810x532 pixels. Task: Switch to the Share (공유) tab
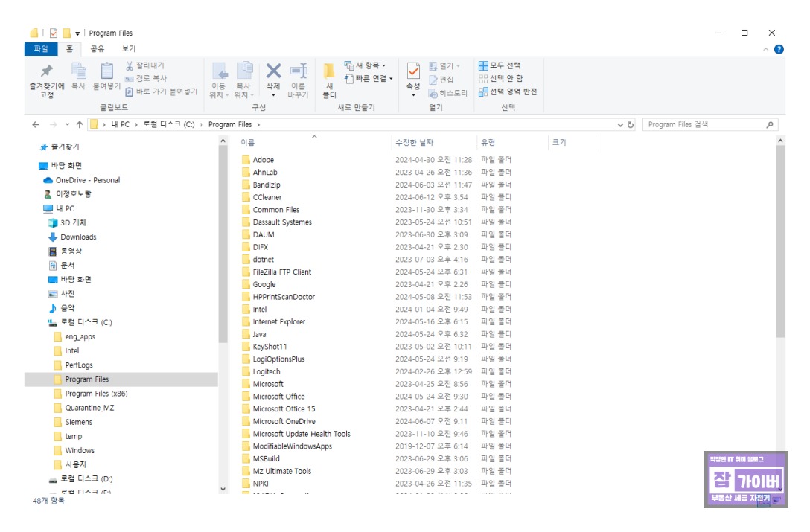(x=97, y=48)
